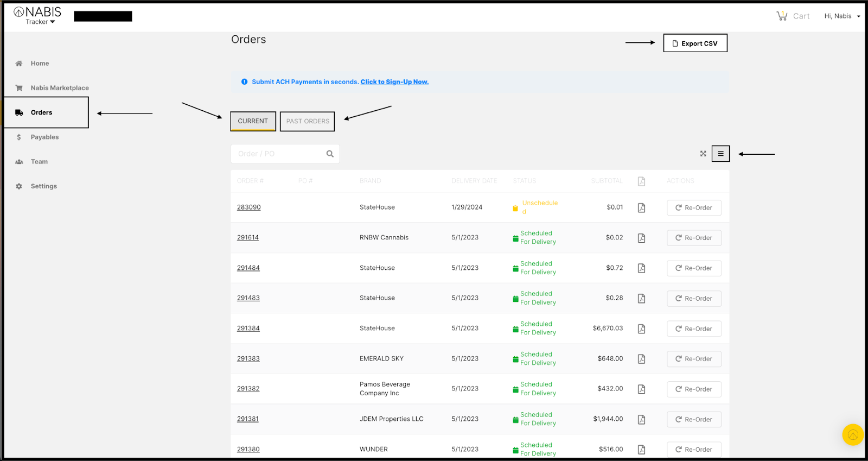Click the shopping cart icon
The width and height of the screenshot is (868, 461).
click(x=782, y=16)
